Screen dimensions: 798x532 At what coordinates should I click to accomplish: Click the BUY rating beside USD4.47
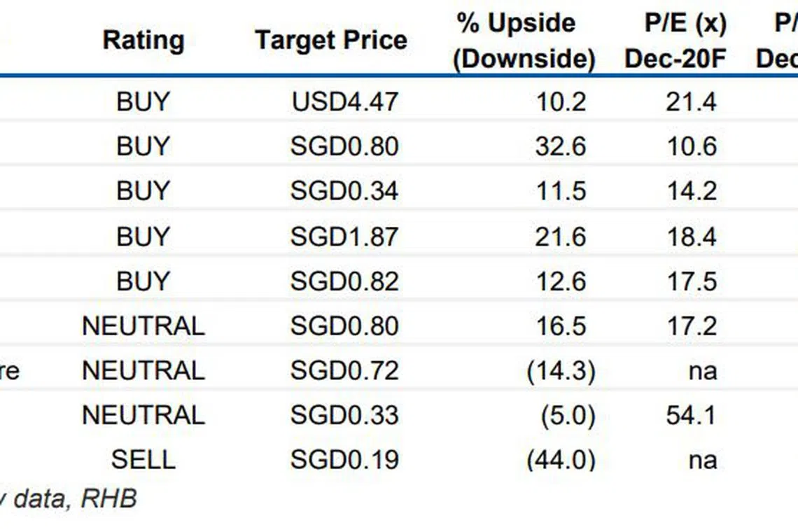coord(143,101)
